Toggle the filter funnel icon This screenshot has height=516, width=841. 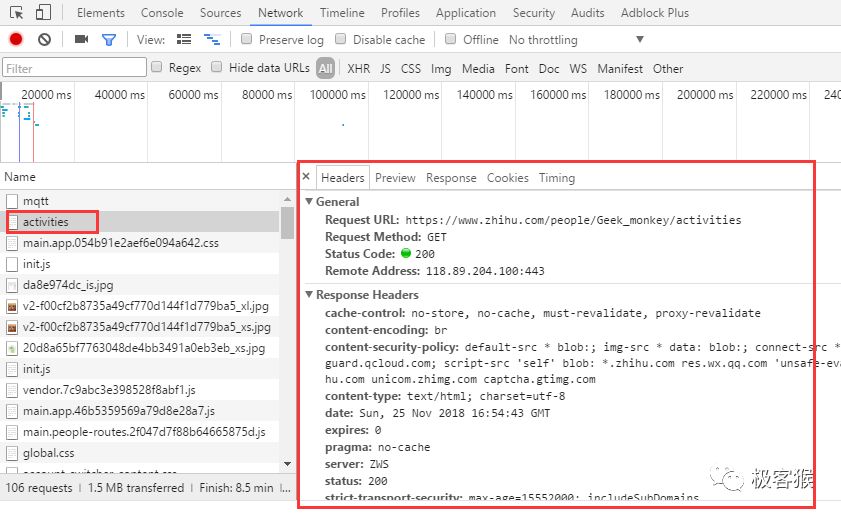[109, 40]
